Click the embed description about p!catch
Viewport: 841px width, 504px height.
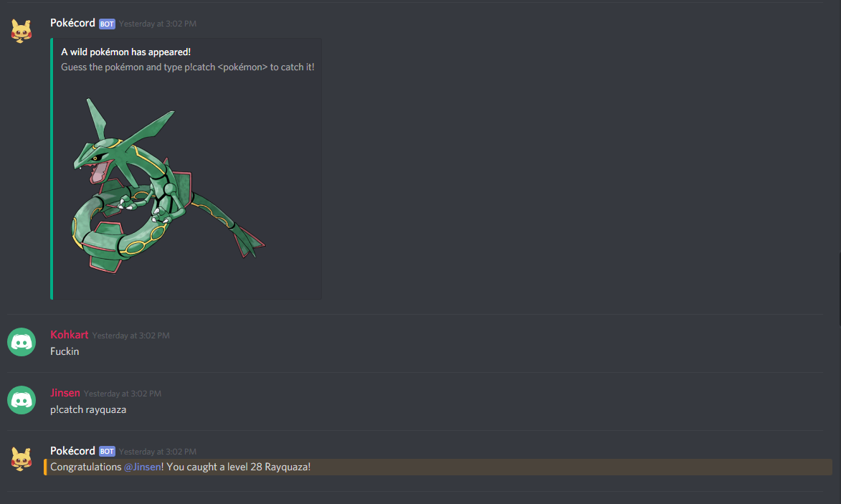[x=188, y=67]
